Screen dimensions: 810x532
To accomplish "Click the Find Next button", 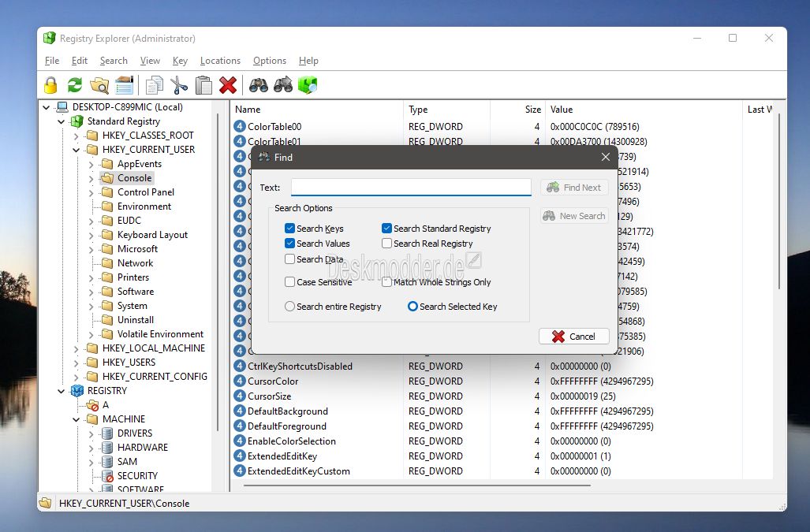I will [x=574, y=188].
